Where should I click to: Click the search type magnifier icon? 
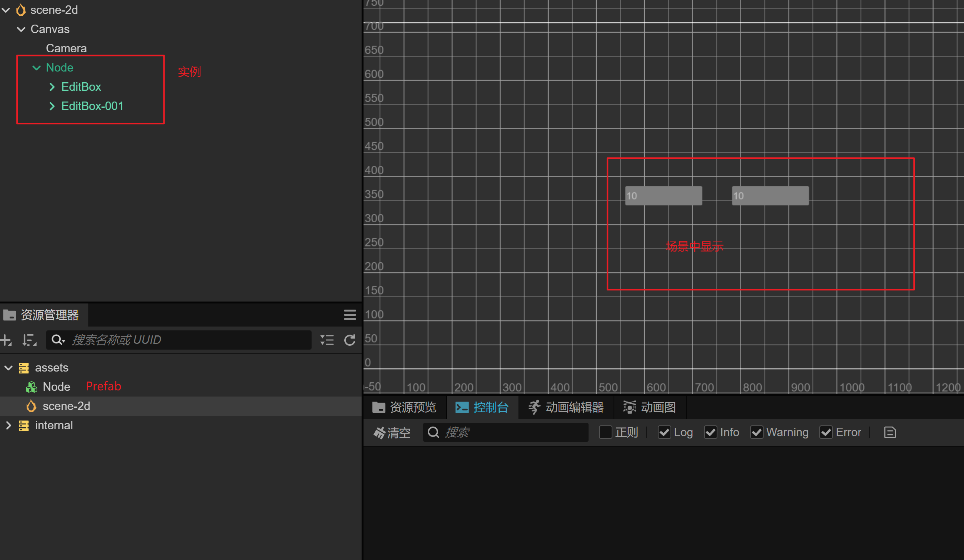(58, 340)
